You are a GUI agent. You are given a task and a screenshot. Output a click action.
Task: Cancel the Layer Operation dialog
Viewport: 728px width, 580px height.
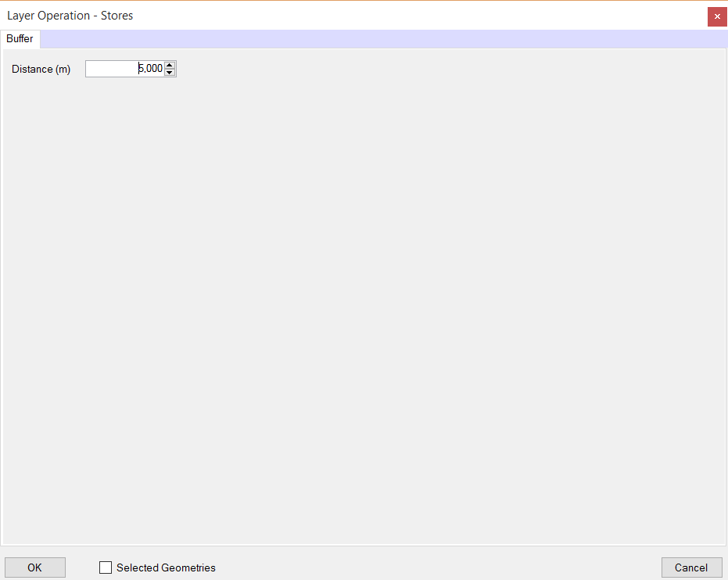click(x=691, y=567)
